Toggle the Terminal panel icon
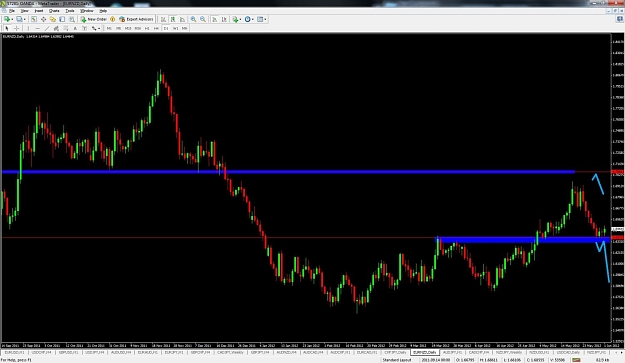Viewport: 625px width, 363px height. tap(62, 19)
